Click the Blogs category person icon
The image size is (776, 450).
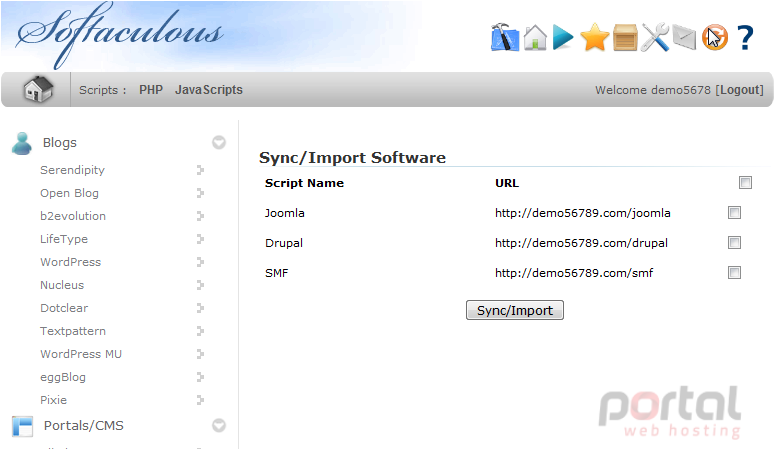[x=22, y=143]
